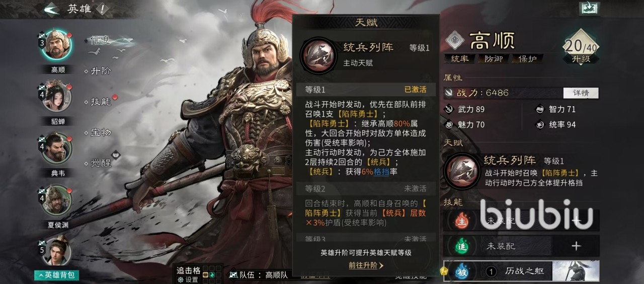Viewport: 644px width, 284px height.
Task: Pick hero portrait 夏侯渊
Action: tap(57, 200)
